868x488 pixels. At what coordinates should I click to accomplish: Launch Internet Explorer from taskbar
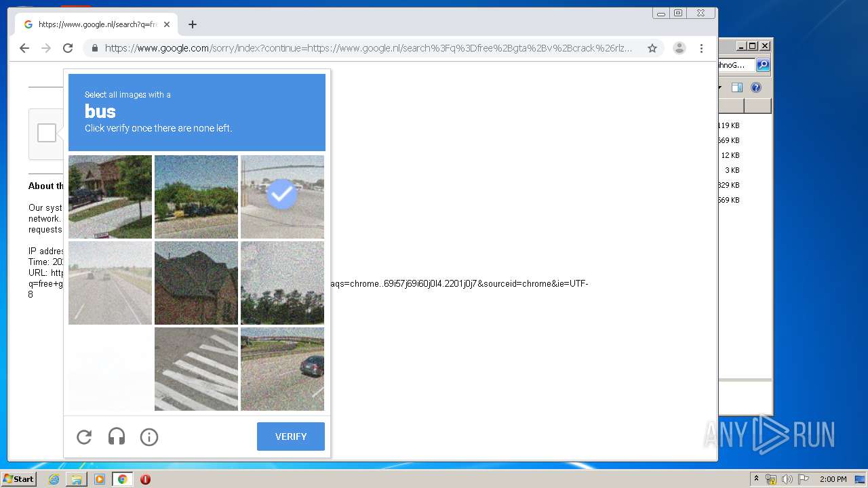coord(54,479)
